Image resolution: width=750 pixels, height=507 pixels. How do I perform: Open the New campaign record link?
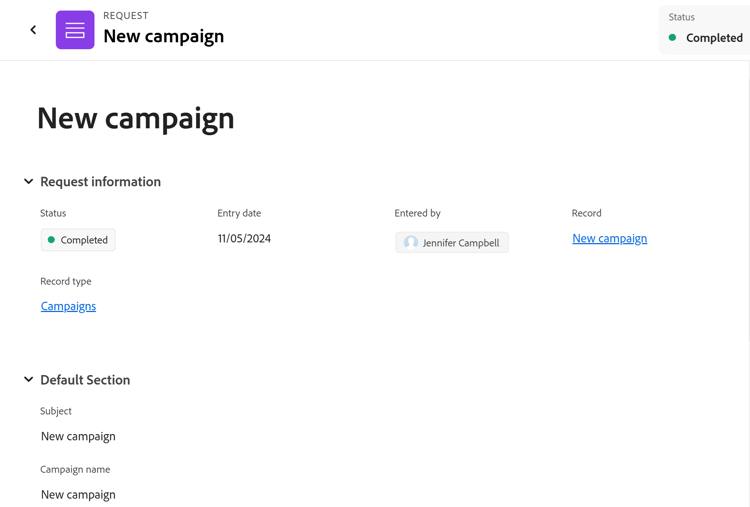609,238
